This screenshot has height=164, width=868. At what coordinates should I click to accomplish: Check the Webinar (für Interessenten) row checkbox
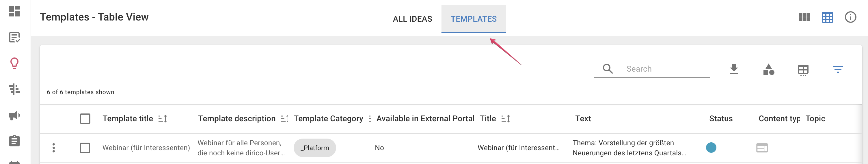point(85,148)
